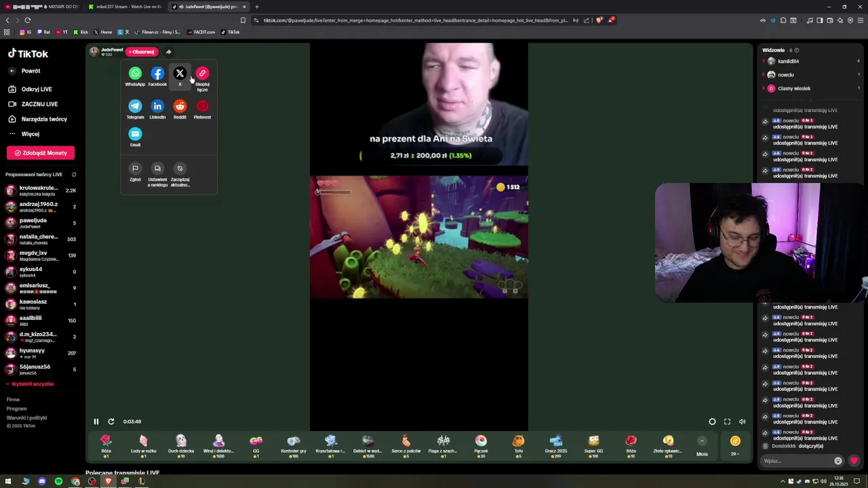This screenshot has height=488, width=868.
Task: Open the coin balance dropdown
Action: tap(735, 447)
